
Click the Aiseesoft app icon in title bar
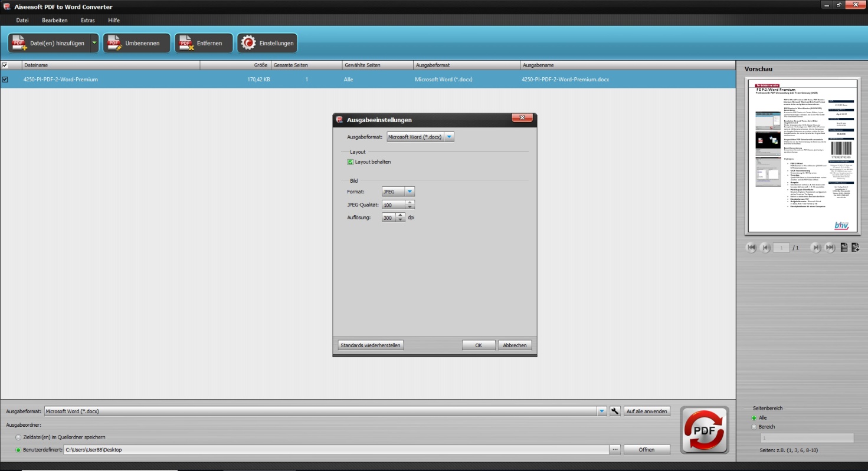[x=6, y=6]
